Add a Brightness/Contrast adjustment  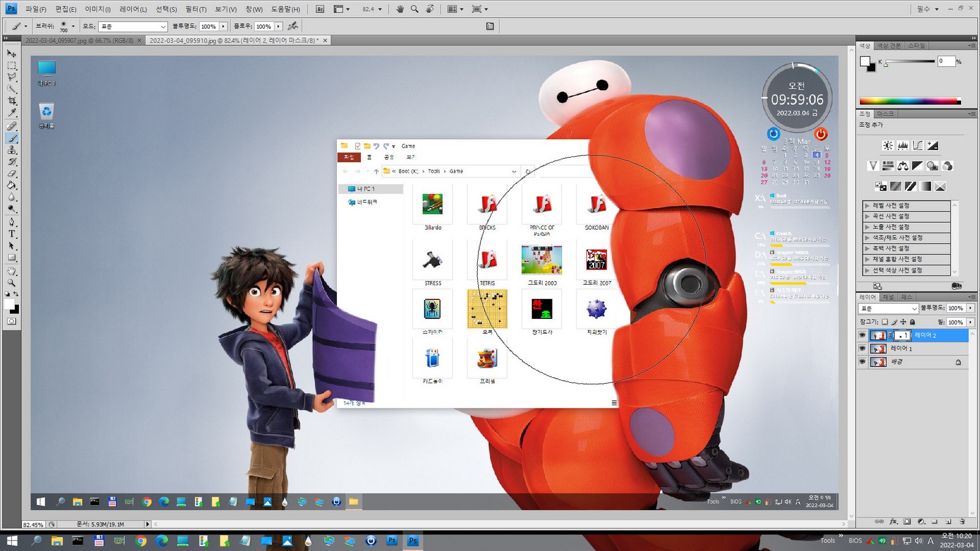pos(888,146)
